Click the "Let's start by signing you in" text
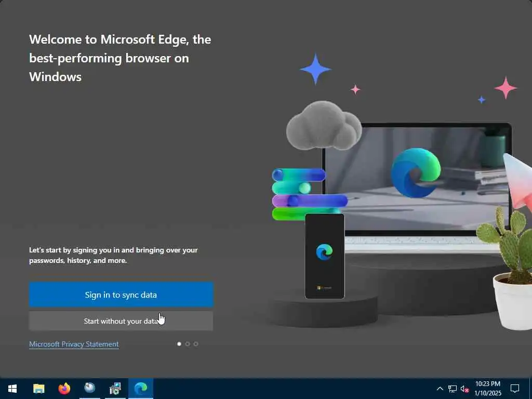 tap(113, 255)
